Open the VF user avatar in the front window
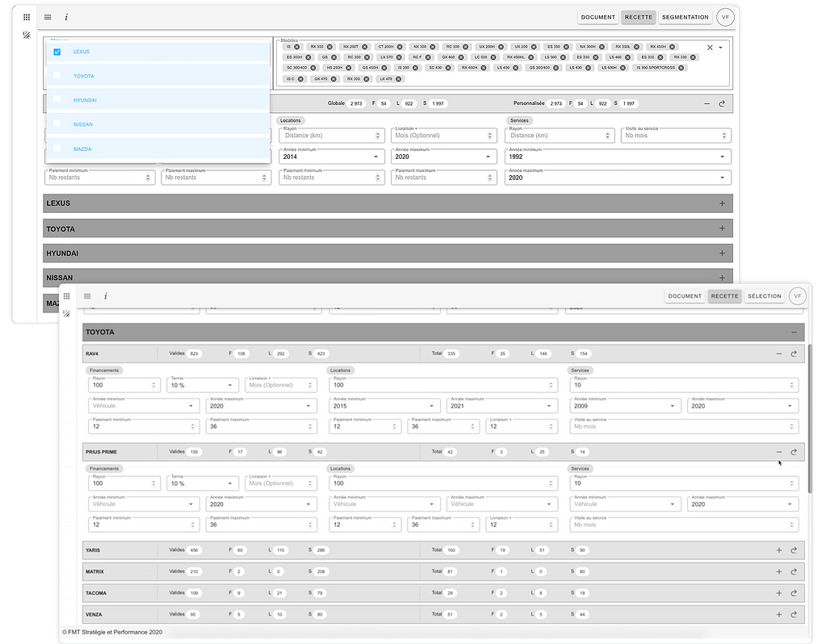This screenshot has width=826, height=644. click(x=798, y=296)
